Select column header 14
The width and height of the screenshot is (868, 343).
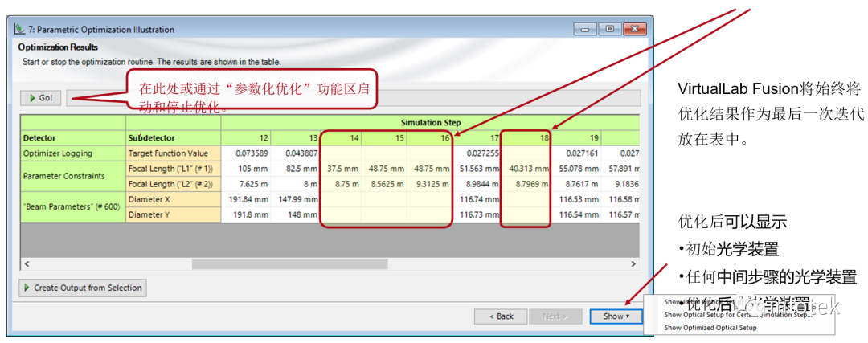point(341,137)
